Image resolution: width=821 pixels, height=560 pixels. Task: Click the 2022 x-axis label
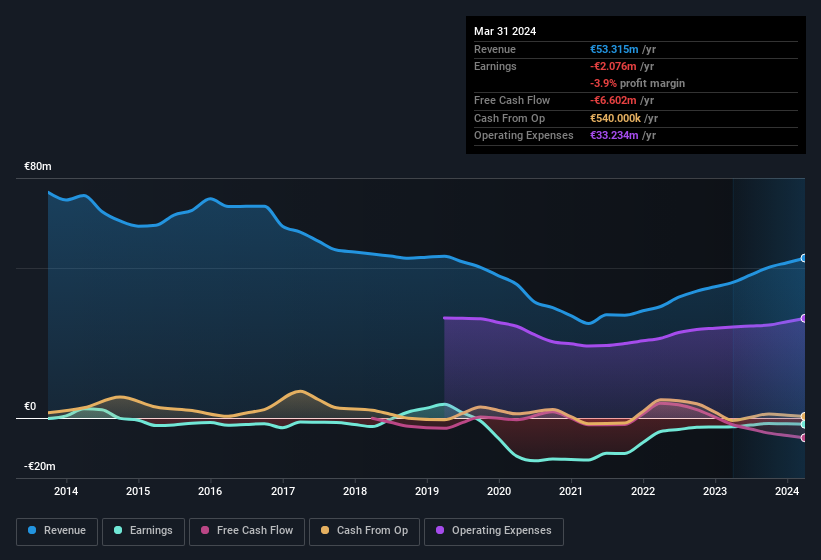643,491
